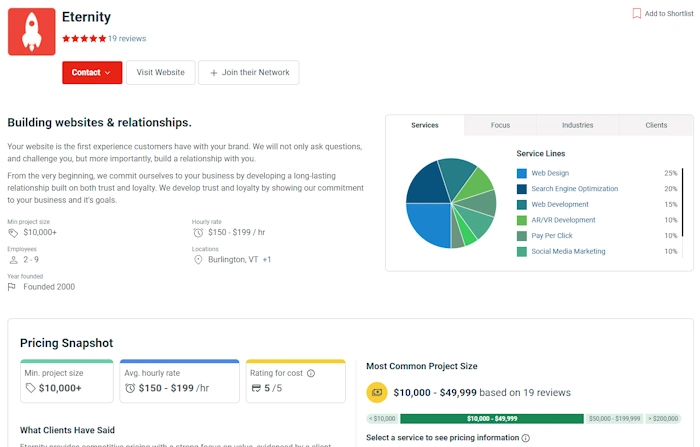Image resolution: width=700 pixels, height=447 pixels.
Task: Click the clock icon beside $150 - $199 / hr in profile details
Action: click(x=198, y=233)
